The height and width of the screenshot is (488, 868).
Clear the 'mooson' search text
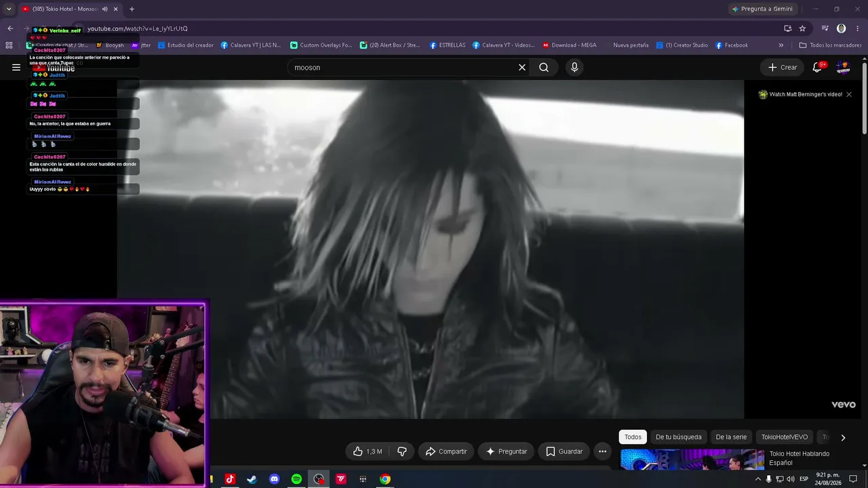(522, 67)
